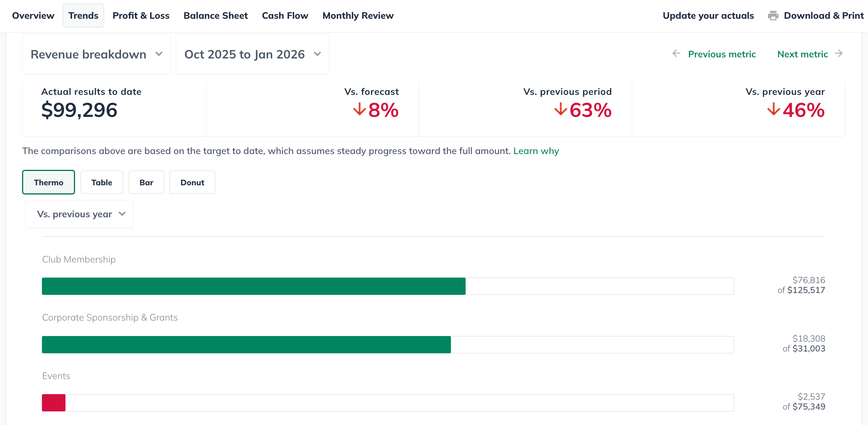The height and width of the screenshot is (425, 868).
Task: Click the Club Membership green progress bar
Action: [254, 286]
